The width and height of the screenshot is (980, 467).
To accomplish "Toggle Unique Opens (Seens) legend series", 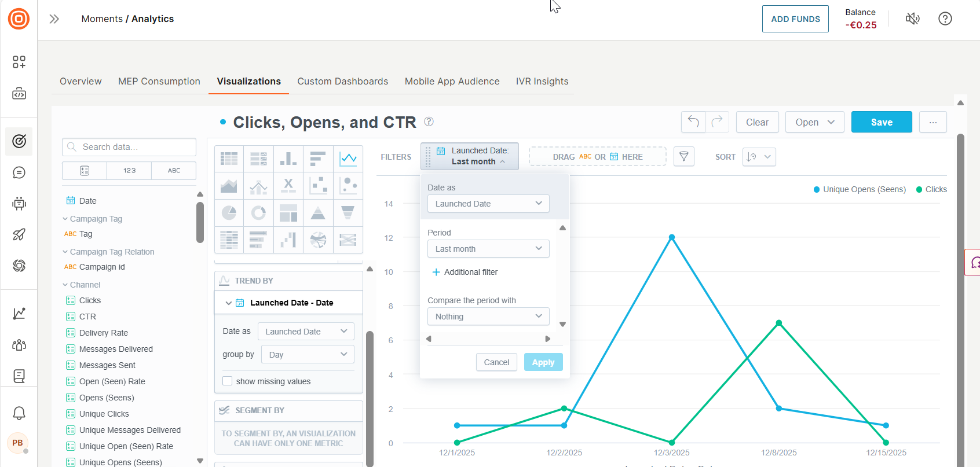I will pos(860,189).
